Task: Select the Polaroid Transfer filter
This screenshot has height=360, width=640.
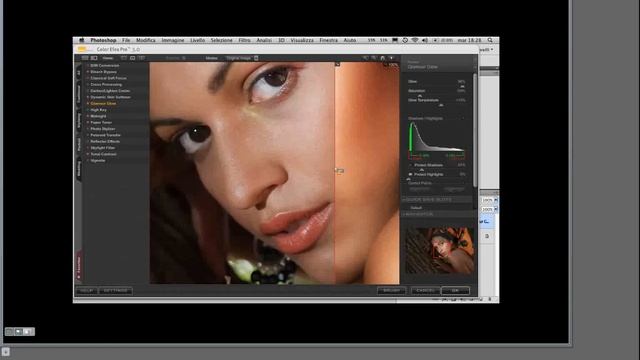Action: pos(106,135)
